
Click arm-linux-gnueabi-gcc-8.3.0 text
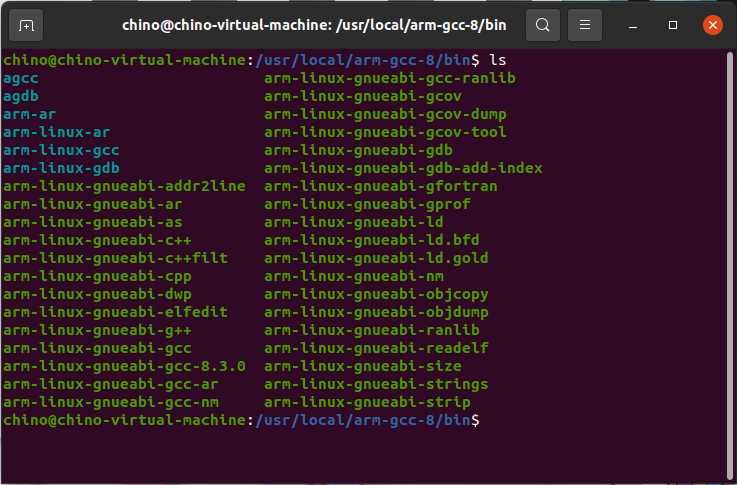click(124, 366)
